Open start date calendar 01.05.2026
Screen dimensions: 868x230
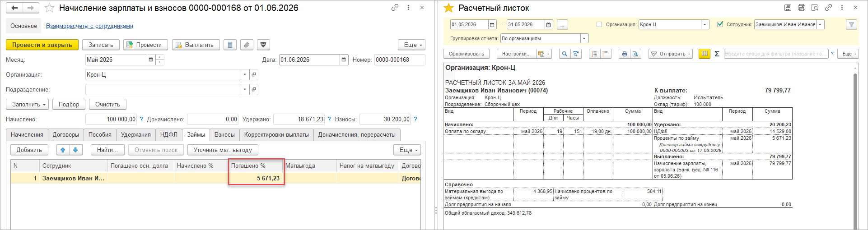coord(492,25)
